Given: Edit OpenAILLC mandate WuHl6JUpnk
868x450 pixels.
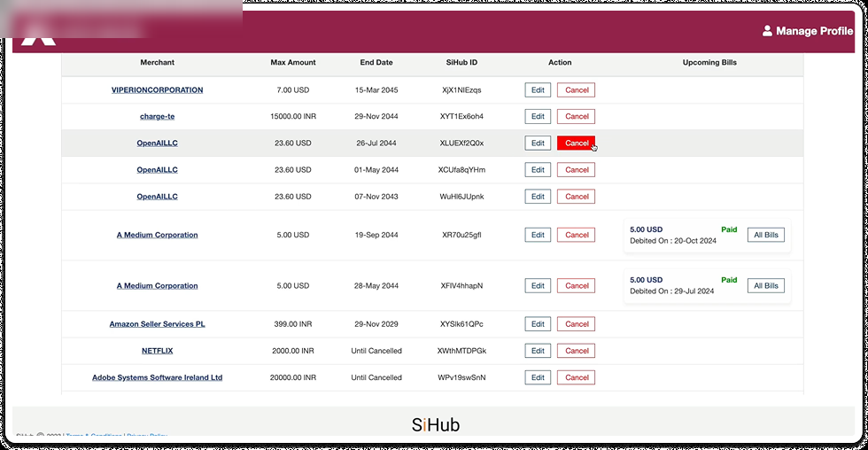Looking at the screenshot, I should tap(538, 197).
